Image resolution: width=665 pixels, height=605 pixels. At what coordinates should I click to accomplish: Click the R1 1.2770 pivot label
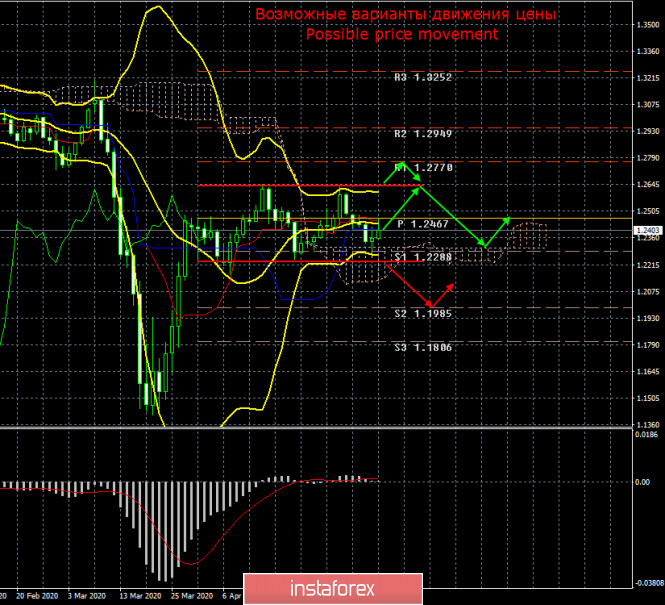coord(424,167)
